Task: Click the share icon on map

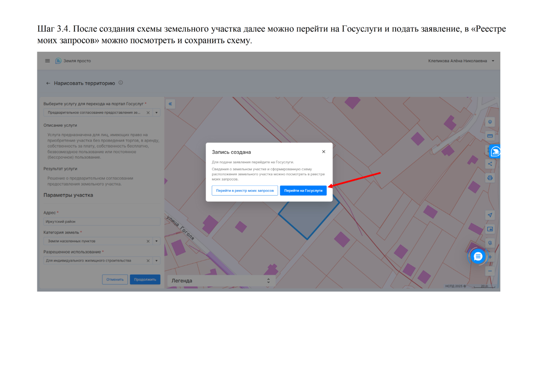Action: coord(490,164)
